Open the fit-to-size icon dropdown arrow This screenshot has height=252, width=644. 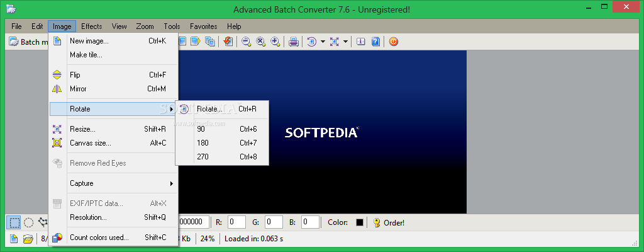coord(345,42)
